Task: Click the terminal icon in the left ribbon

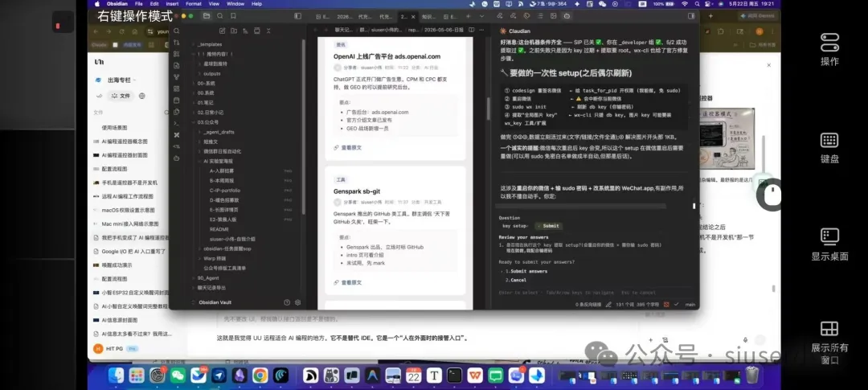Action: point(177,123)
